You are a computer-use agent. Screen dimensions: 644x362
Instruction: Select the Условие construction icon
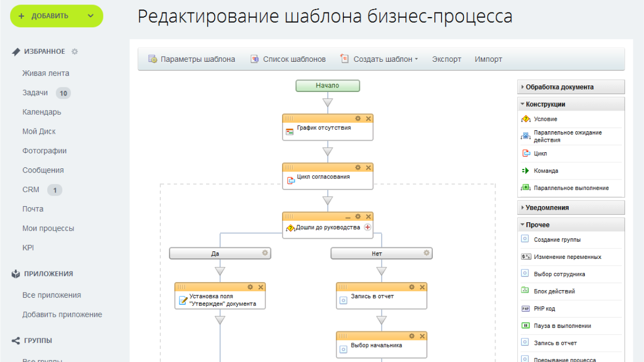(526, 119)
